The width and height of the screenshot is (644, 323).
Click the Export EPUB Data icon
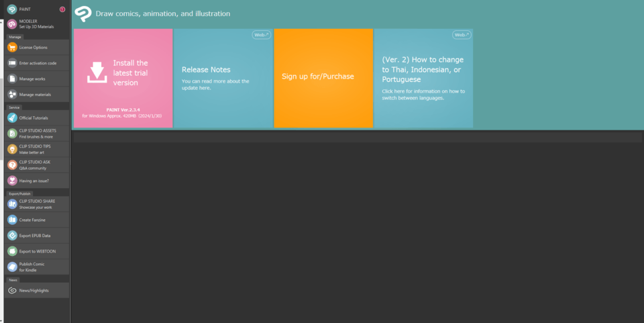coord(12,236)
